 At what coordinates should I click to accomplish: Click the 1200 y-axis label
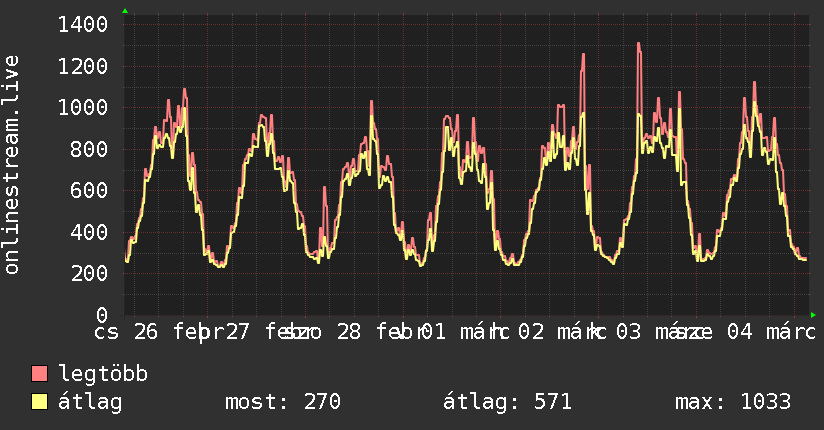pyautogui.click(x=83, y=66)
